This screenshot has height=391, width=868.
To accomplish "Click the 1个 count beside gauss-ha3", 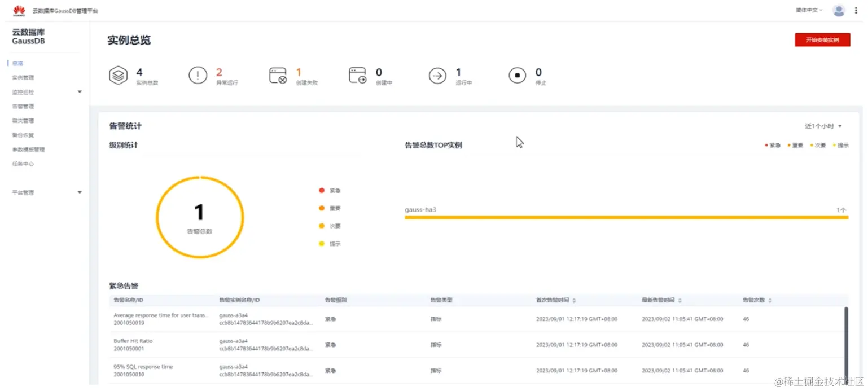I will 841,210.
